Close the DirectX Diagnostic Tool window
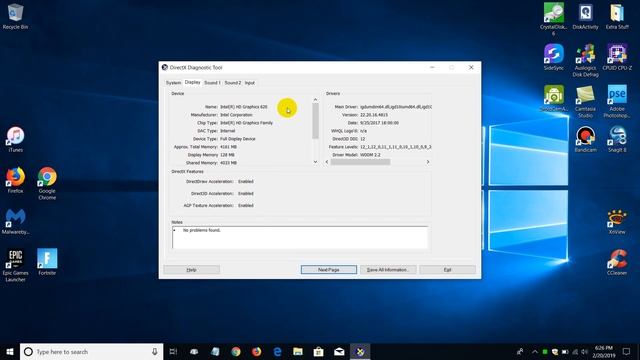This screenshot has width=640, height=360. click(471, 67)
